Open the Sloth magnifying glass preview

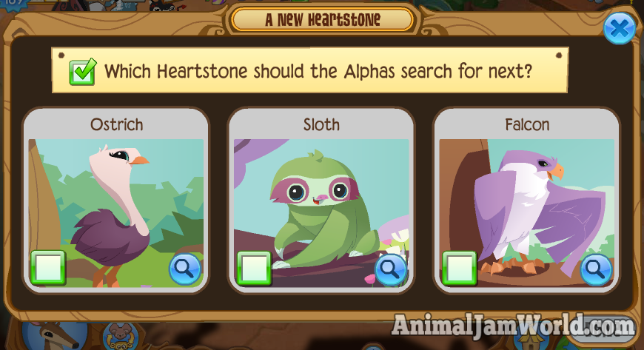click(x=391, y=269)
